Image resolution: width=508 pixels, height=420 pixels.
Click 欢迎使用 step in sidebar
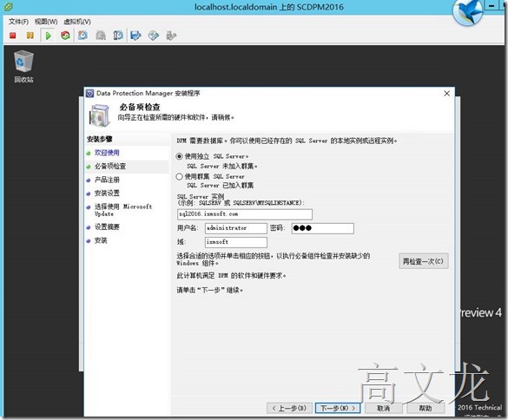(107, 153)
